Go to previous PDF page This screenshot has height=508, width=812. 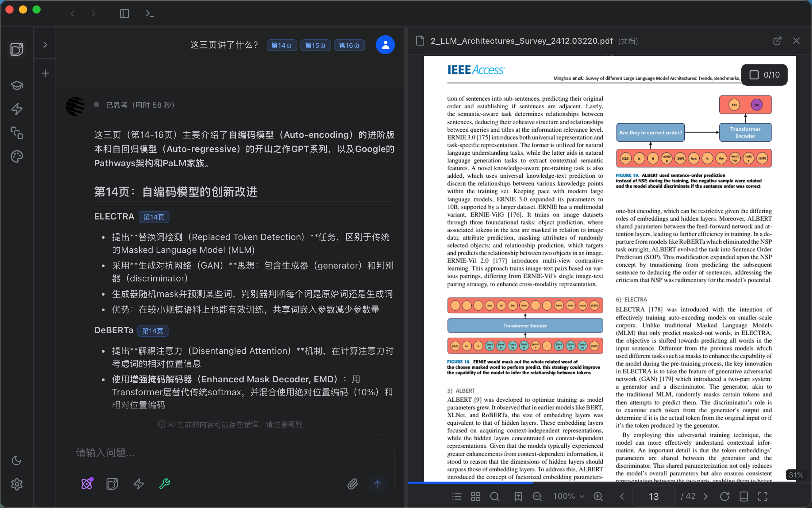tap(622, 496)
